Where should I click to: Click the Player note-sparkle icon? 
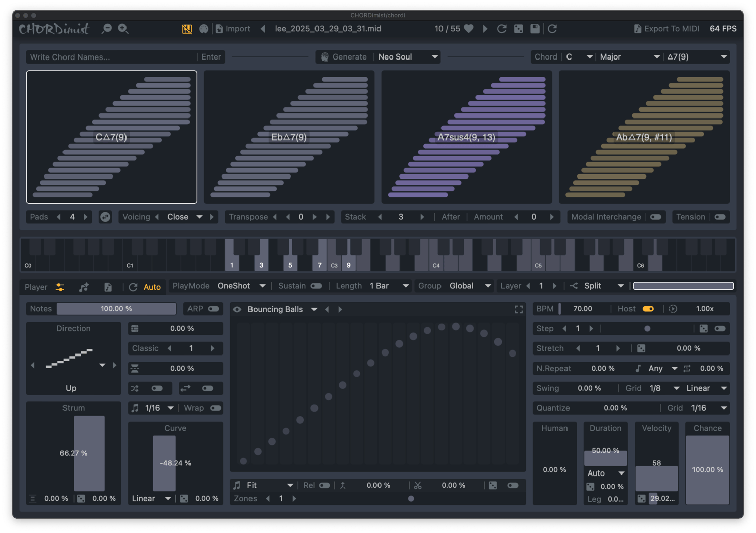point(84,287)
